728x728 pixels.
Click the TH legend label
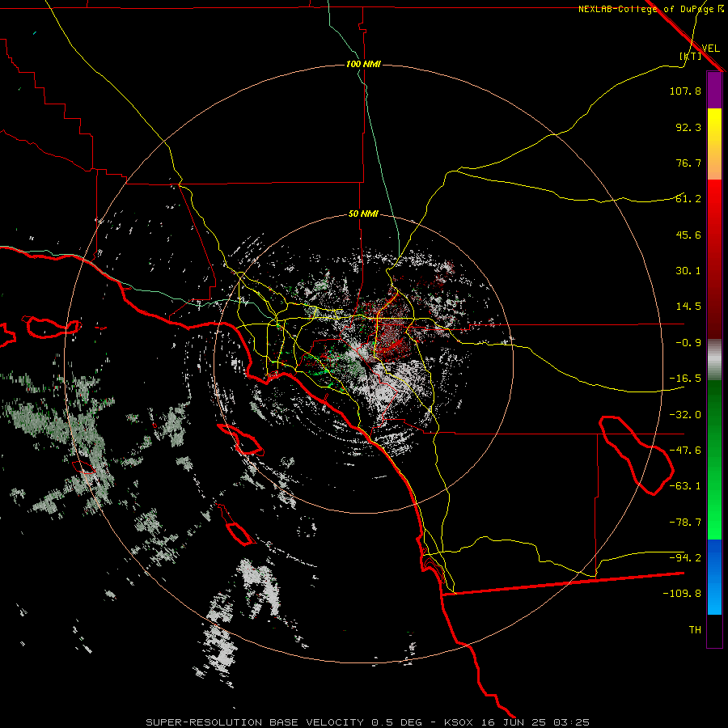point(695,630)
